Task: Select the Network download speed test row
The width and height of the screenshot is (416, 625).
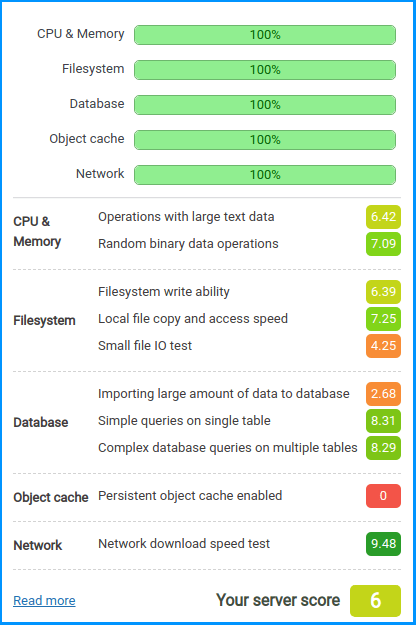Action: pyautogui.click(x=207, y=544)
